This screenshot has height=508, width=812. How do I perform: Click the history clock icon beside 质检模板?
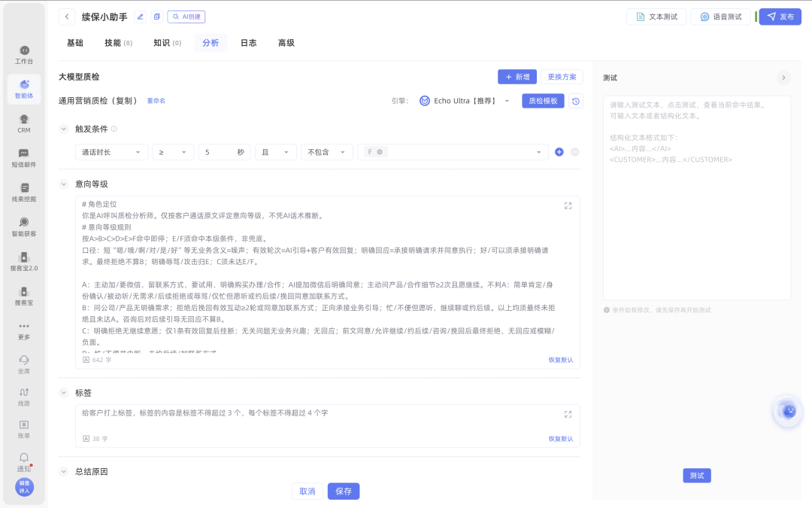click(576, 101)
